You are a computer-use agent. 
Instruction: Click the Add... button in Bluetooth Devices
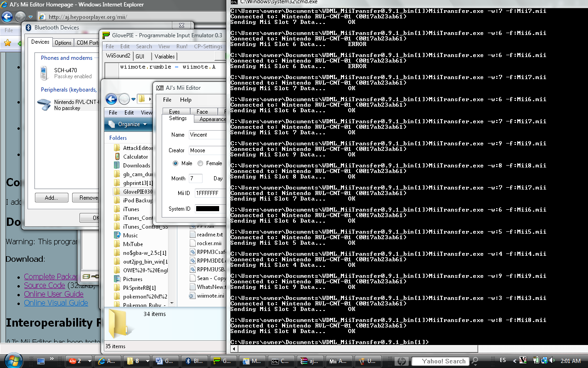point(51,198)
